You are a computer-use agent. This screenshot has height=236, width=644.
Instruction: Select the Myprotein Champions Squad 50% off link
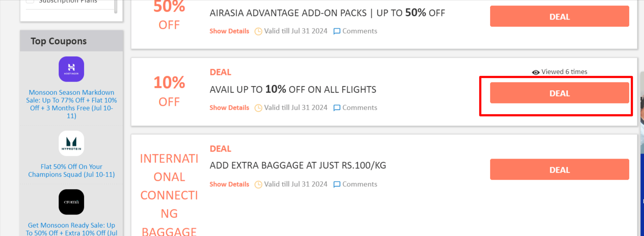point(71,170)
